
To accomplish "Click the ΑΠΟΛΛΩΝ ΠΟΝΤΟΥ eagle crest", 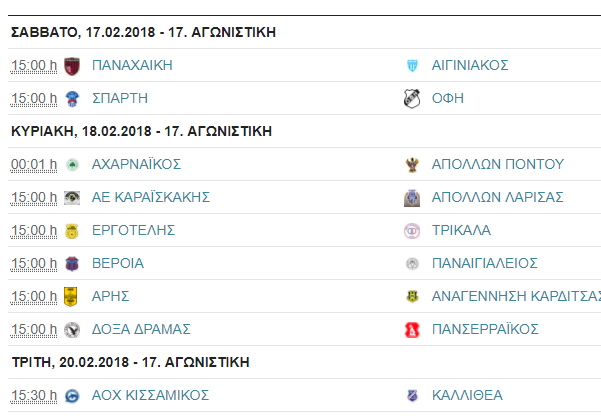I will (412, 165).
